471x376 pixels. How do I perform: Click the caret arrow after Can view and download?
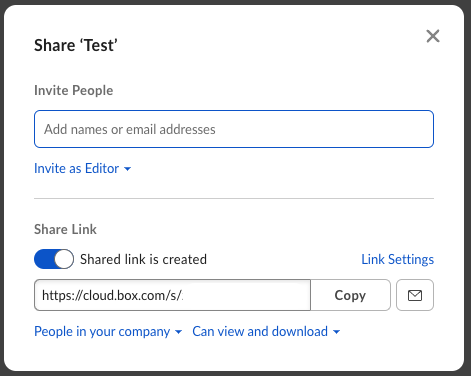point(336,332)
